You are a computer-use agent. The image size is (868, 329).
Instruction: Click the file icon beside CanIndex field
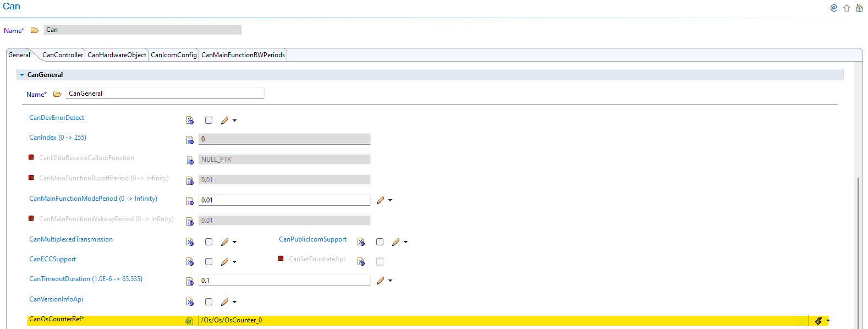pyautogui.click(x=190, y=140)
